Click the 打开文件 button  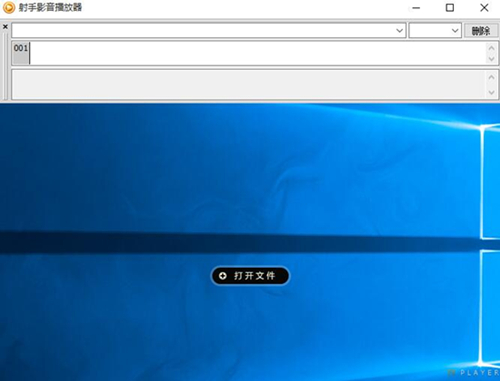[250, 276]
